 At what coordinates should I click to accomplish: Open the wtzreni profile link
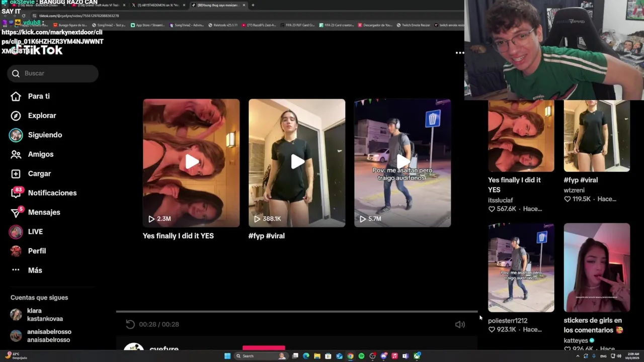coord(574,191)
